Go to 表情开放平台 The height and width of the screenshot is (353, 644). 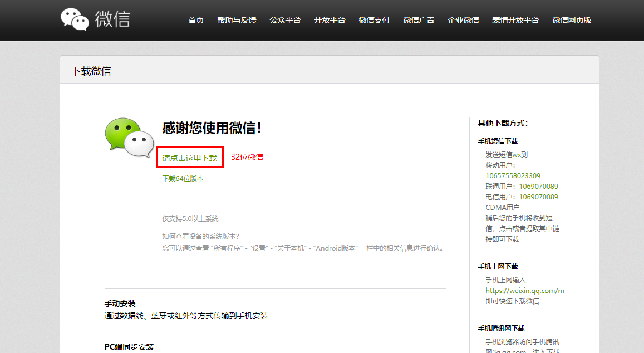coord(515,20)
